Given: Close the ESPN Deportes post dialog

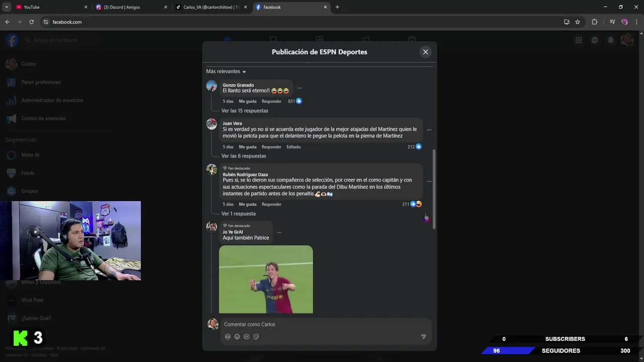Looking at the screenshot, I should pyautogui.click(x=426, y=52).
